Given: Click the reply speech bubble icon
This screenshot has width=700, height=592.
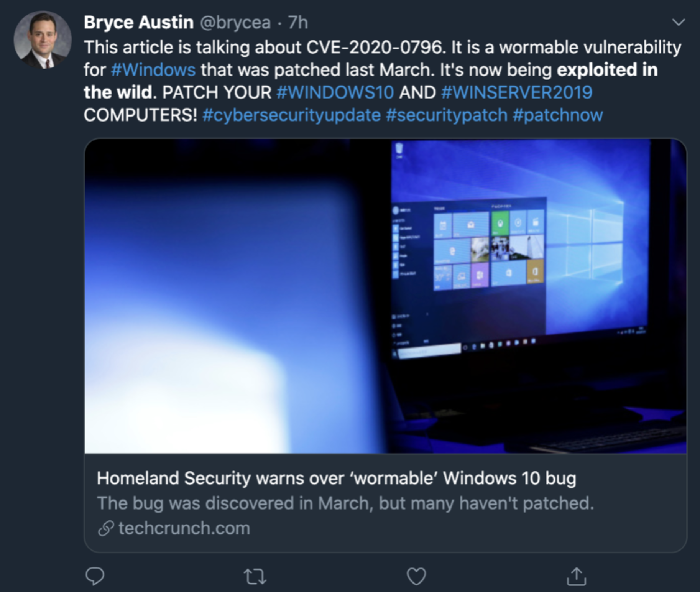Looking at the screenshot, I should tap(95, 576).
